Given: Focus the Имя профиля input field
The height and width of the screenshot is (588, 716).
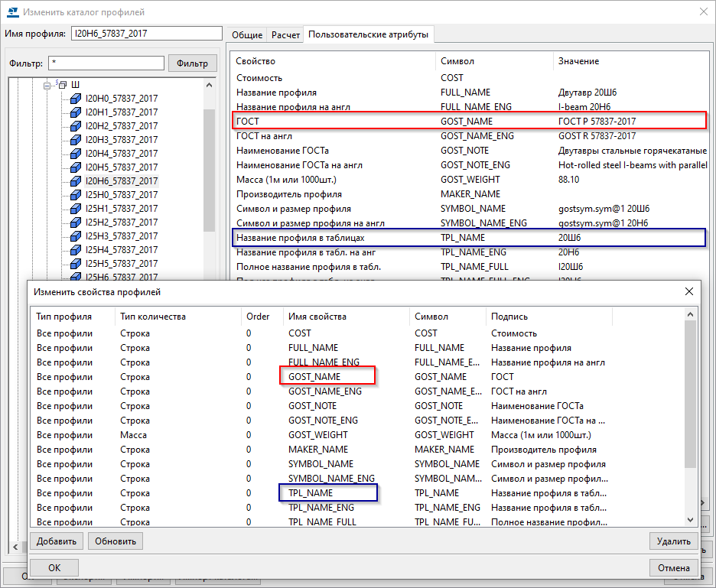Looking at the screenshot, I should click(x=147, y=34).
